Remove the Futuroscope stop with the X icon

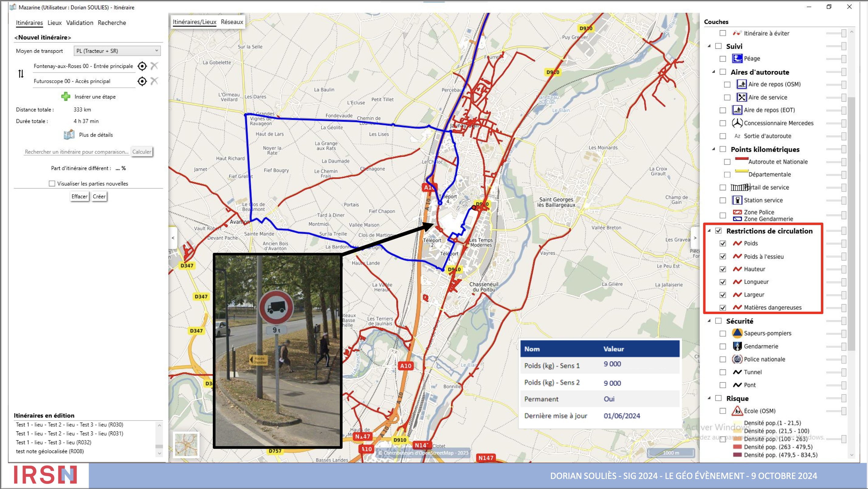[154, 81]
